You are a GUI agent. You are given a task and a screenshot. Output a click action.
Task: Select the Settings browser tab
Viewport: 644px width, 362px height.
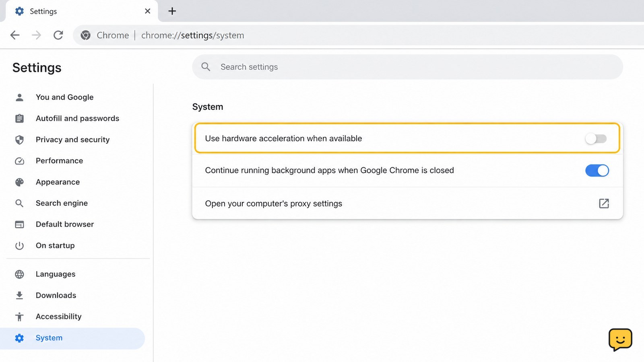pyautogui.click(x=82, y=11)
